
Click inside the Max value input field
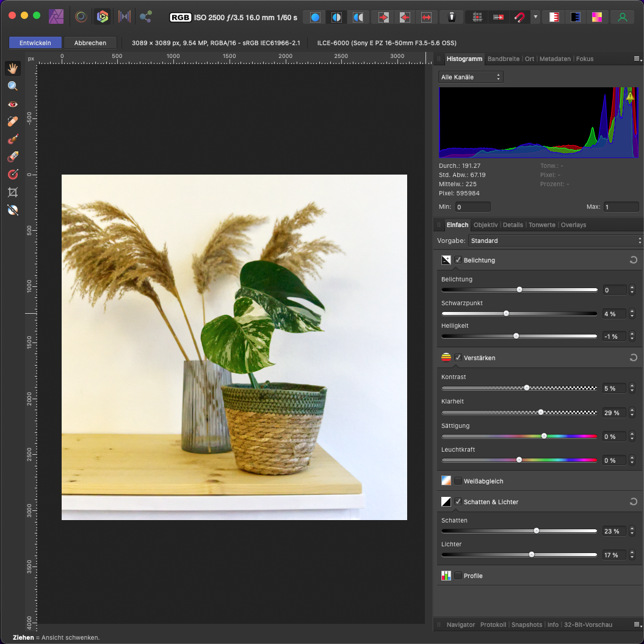pyautogui.click(x=620, y=206)
